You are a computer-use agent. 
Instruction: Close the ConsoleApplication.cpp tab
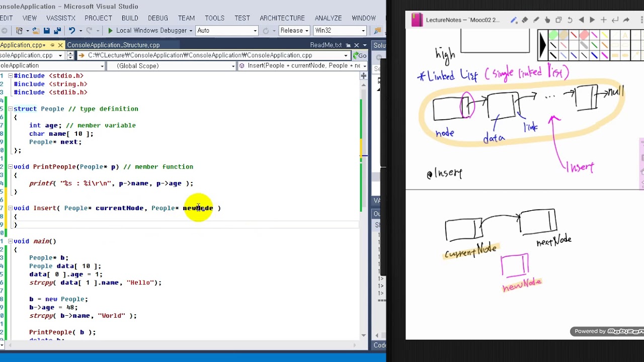pyautogui.click(x=60, y=45)
